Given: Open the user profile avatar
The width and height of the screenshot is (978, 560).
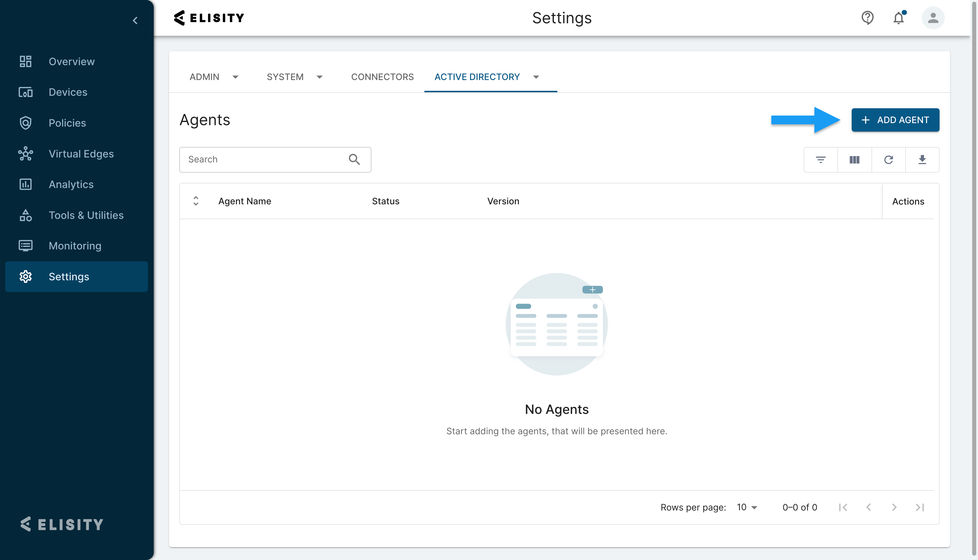Looking at the screenshot, I should 933,18.
